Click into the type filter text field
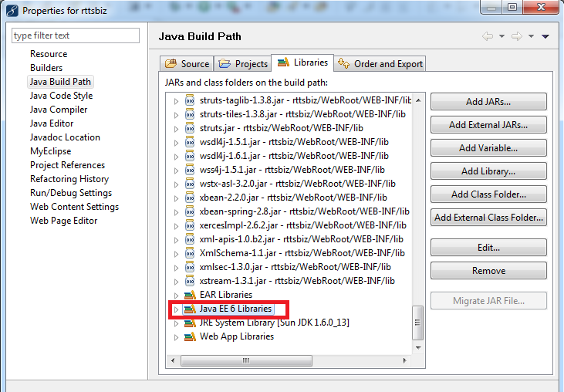564x392 pixels. click(x=76, y=35)
